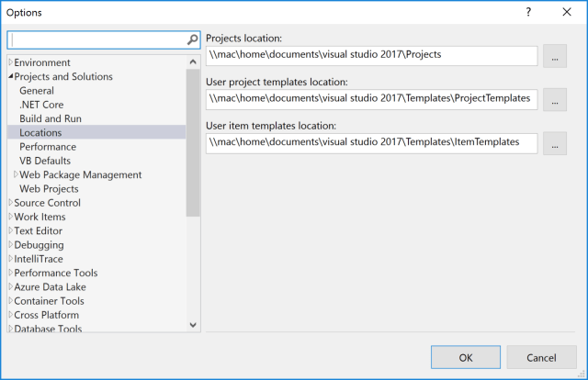Select the General options page

37,91
